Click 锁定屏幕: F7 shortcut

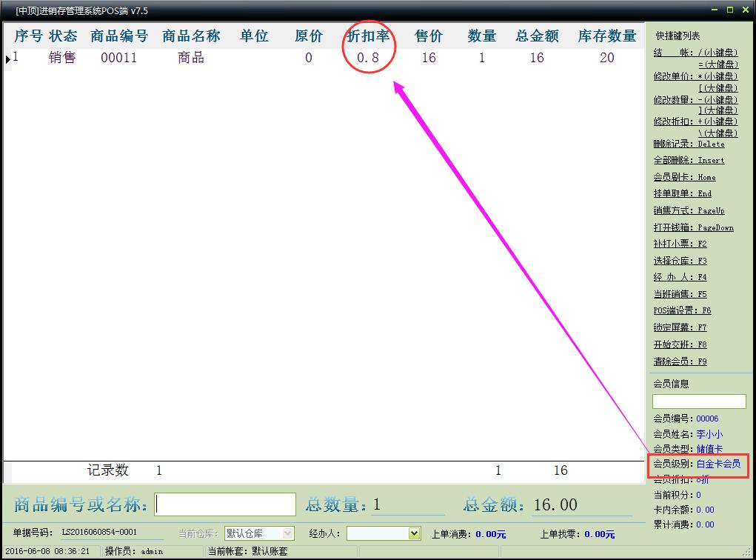[680, 327]
